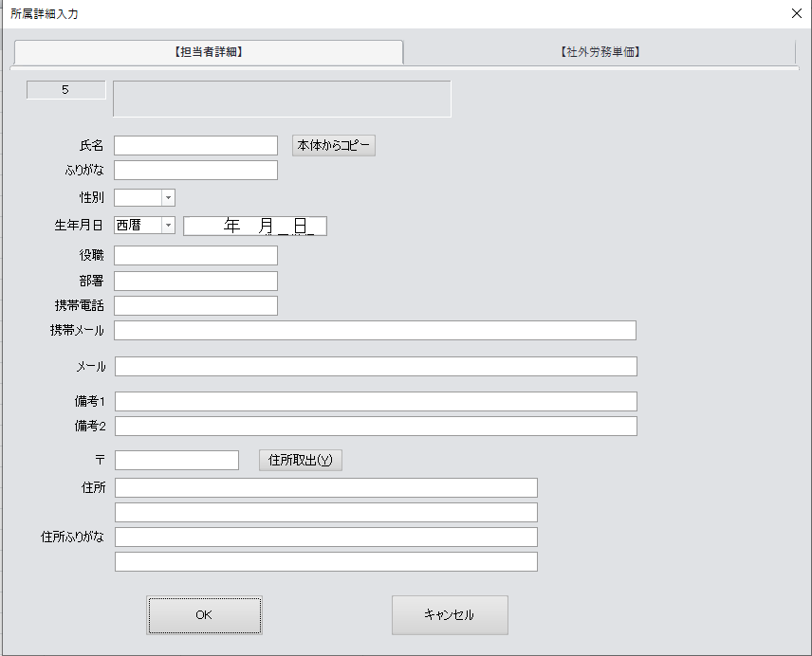Click the 備考1 input field
Image resolution: width=812 pixels, height=656 pixels.
[x=375, y=402]
